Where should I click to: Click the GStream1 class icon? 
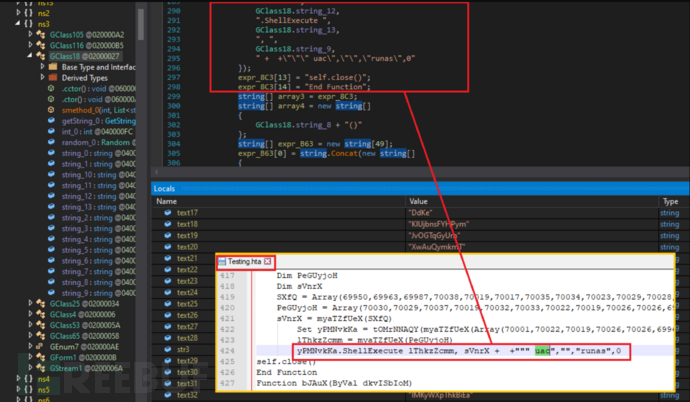click(41, 368)
